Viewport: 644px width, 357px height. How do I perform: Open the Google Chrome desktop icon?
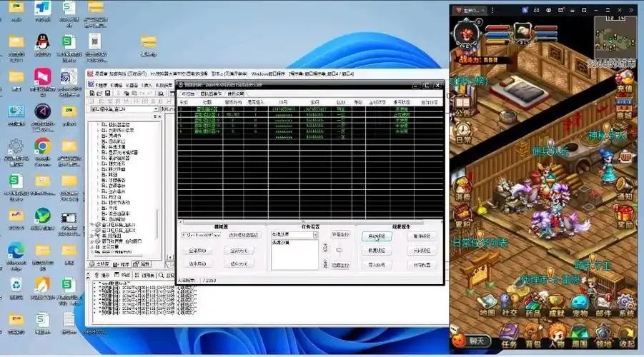pyautogui.click(x=42, y=152)
